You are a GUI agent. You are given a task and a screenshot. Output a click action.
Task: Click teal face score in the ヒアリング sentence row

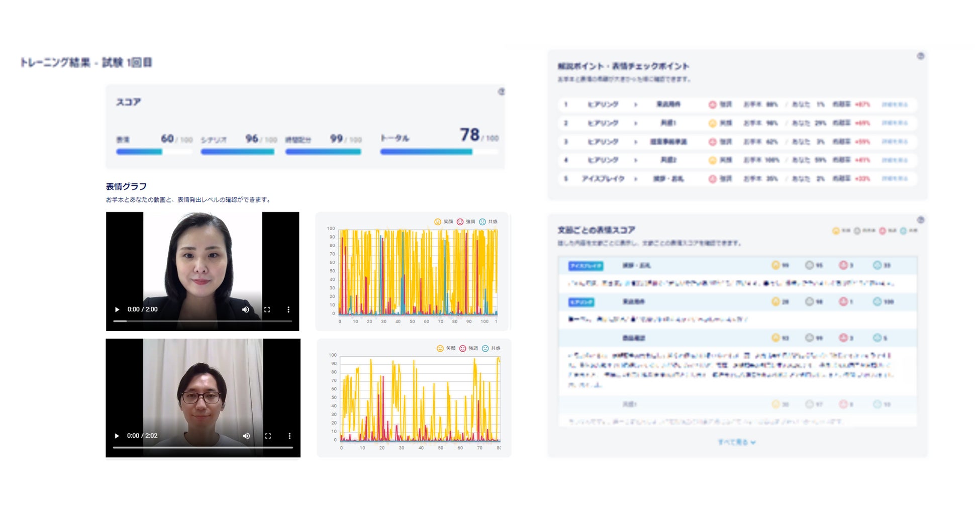point(883,301)
